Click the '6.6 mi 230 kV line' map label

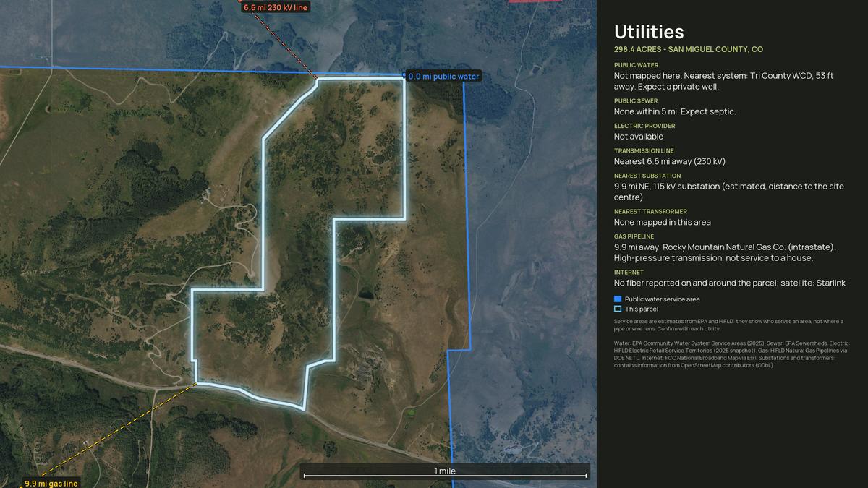tap(276, 7)
